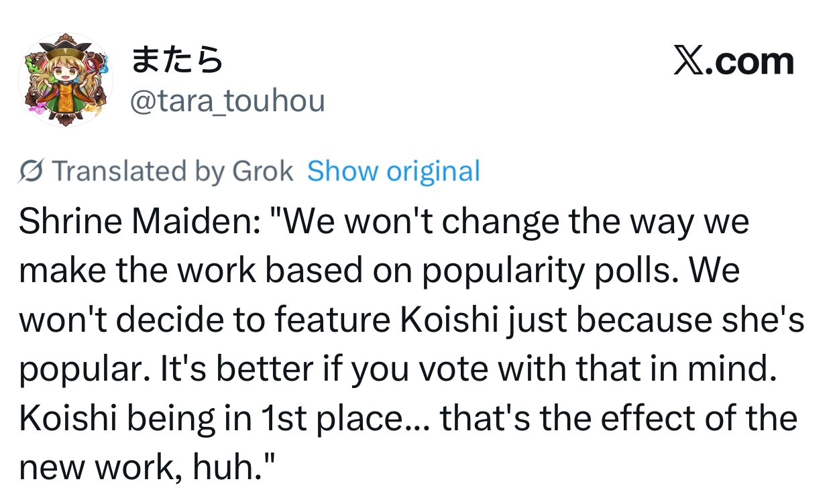Click the text change the way we
833x504 pixels.
click(595, 223)
